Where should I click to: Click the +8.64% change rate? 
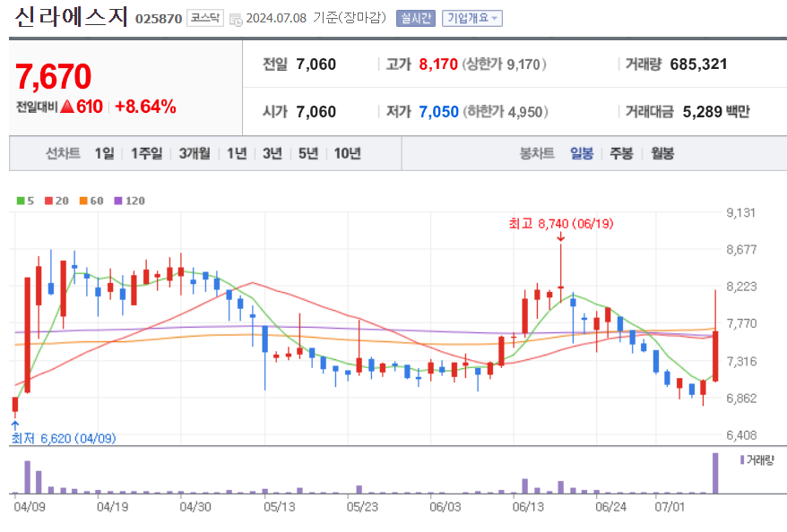[145, 107]
